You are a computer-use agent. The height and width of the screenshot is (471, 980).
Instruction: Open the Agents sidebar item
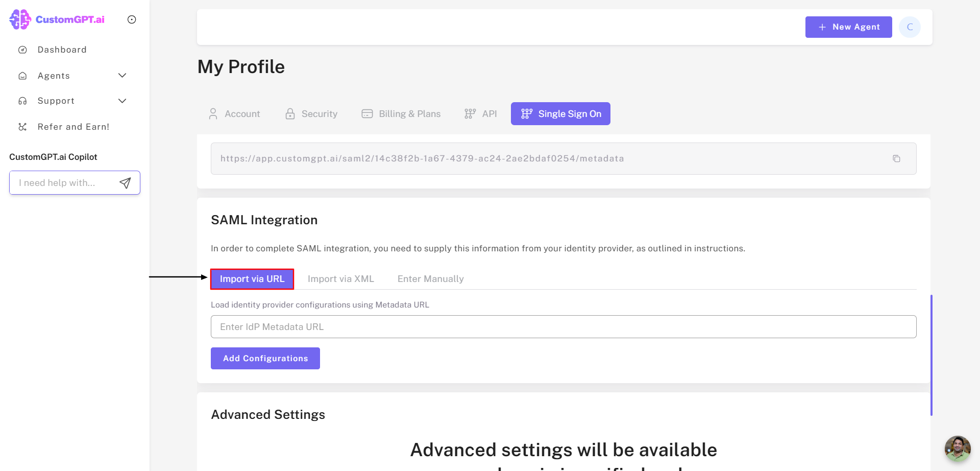54,76
